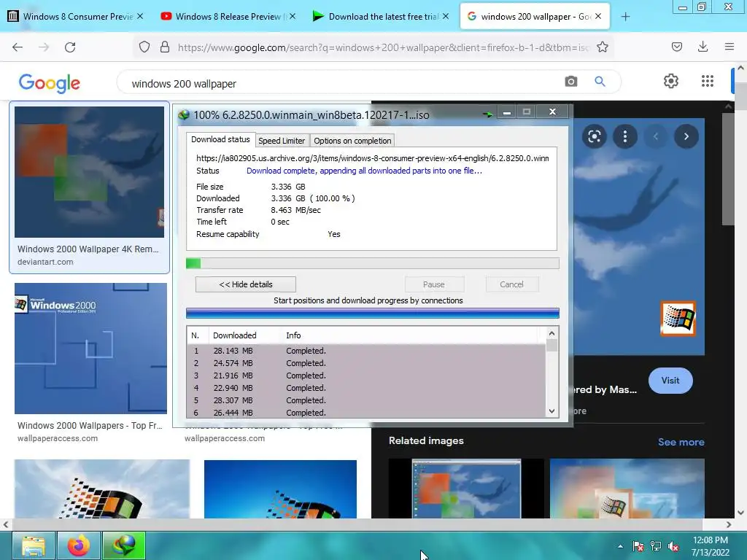Click the Google search magnifier icon
This screenshot has height=560, width=747.
[600, 82]
